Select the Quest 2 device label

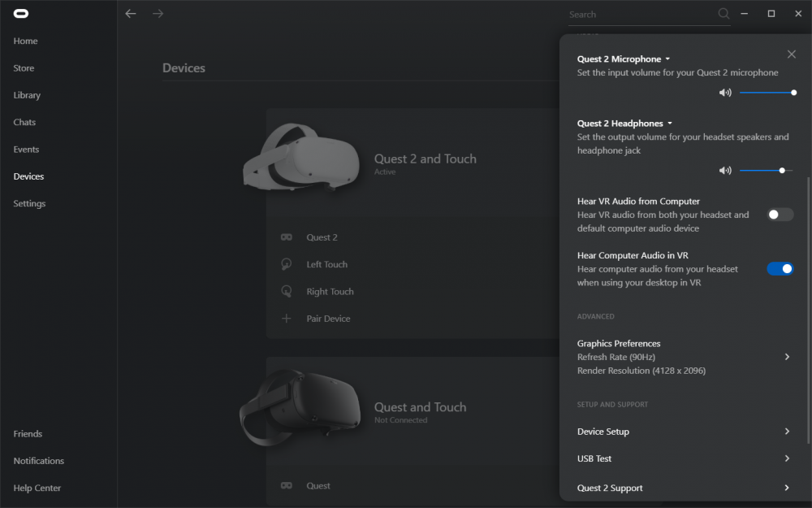tap(322, 237)
